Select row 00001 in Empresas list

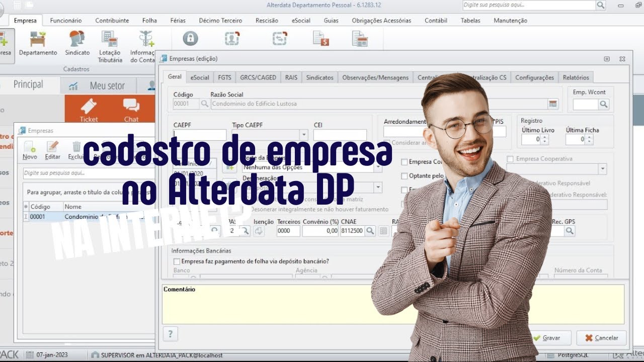click(x=89, y=217)
